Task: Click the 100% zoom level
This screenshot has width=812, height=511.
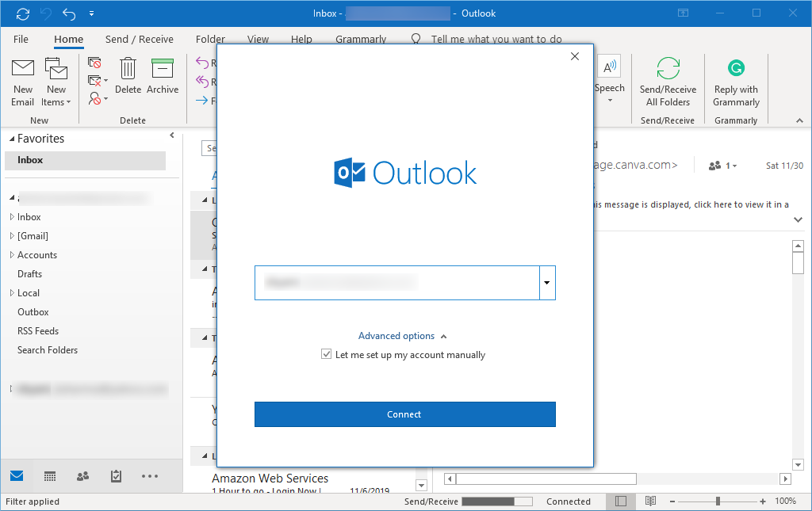Action: 786,501
